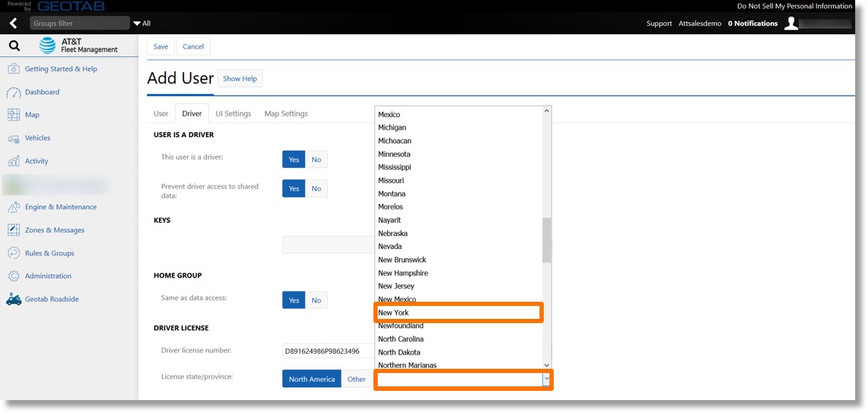Click Do Not Sell My Personal Information
868x413 pixels.
tap(795, 6)
